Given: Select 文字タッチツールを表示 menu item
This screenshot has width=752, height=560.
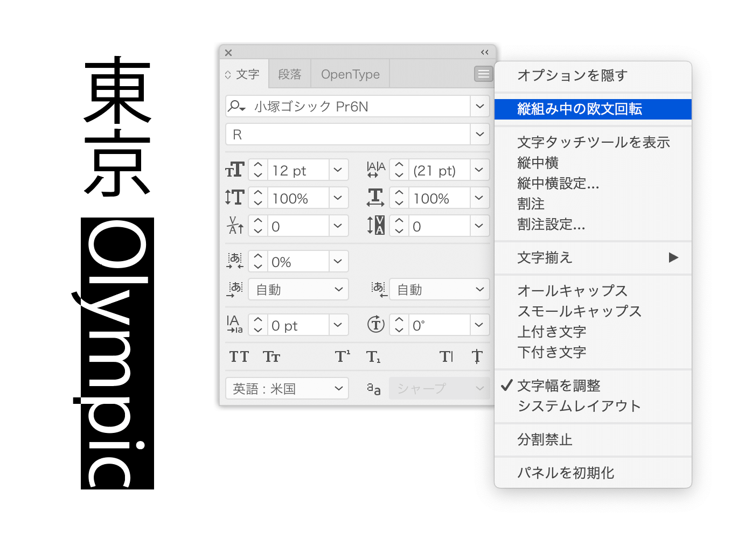Looking at the screenshot, I should [593, 142].
